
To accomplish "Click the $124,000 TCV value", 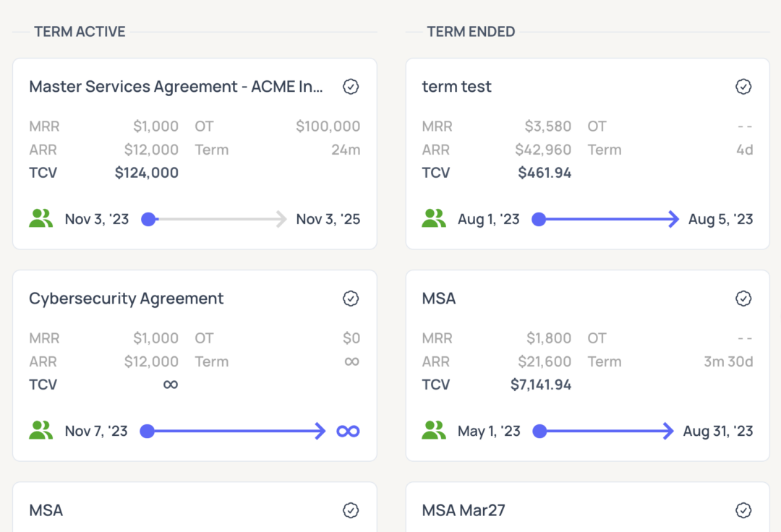I will (146, 173).
